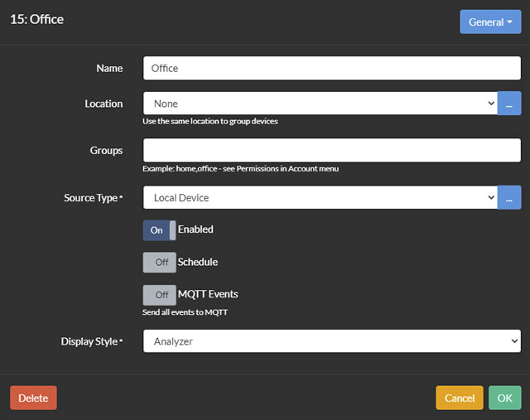Enable the MQTT Events switch
The height and width of the screenshot is (420, 530).
pos(159,294)
